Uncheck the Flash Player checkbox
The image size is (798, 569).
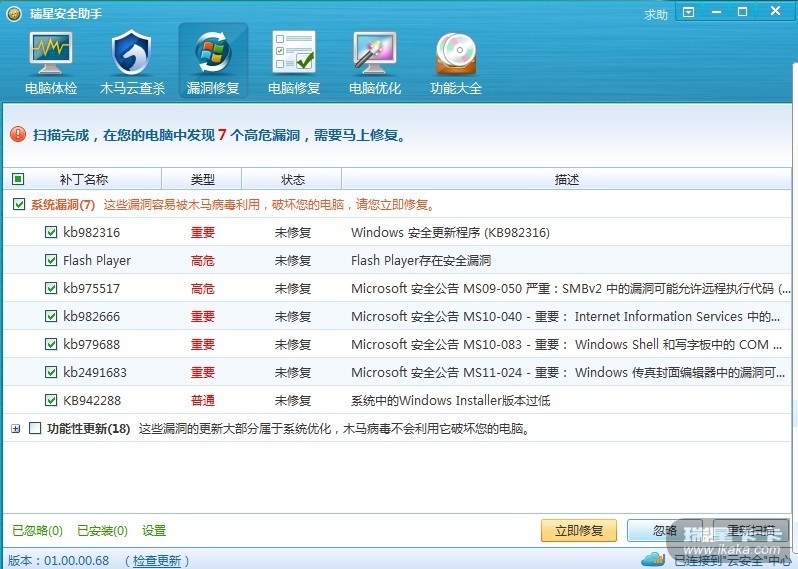(51, 260)
